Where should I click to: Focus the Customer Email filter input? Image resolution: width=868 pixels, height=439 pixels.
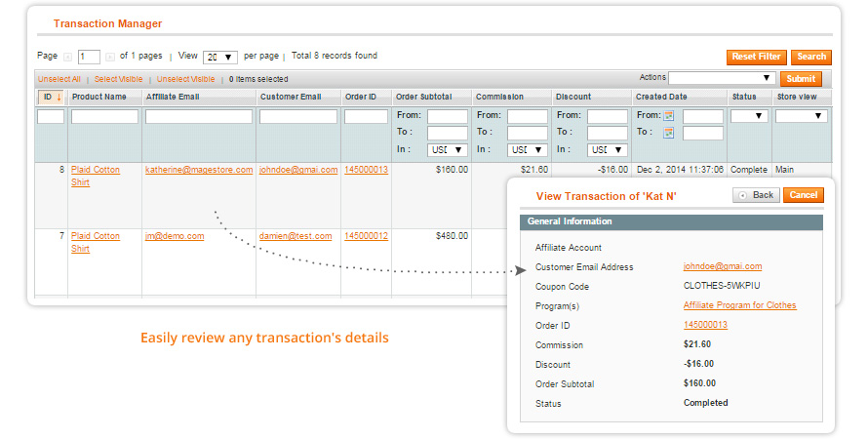tap(298, 116)
